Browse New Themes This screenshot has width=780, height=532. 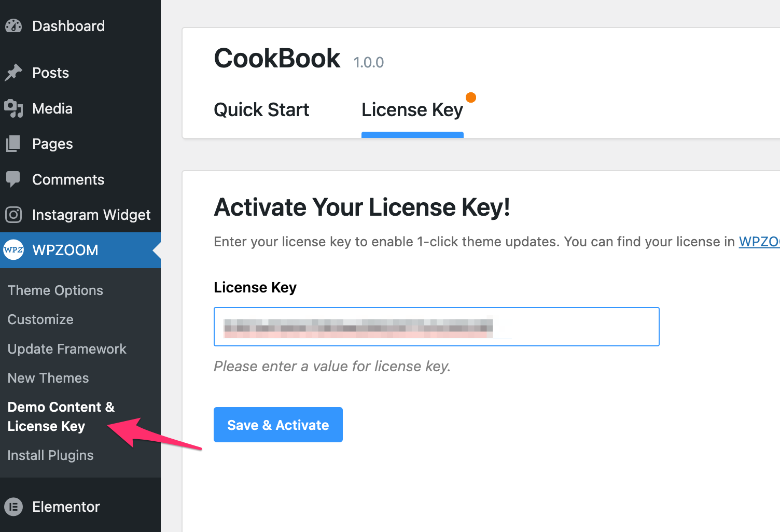[48, 378]
